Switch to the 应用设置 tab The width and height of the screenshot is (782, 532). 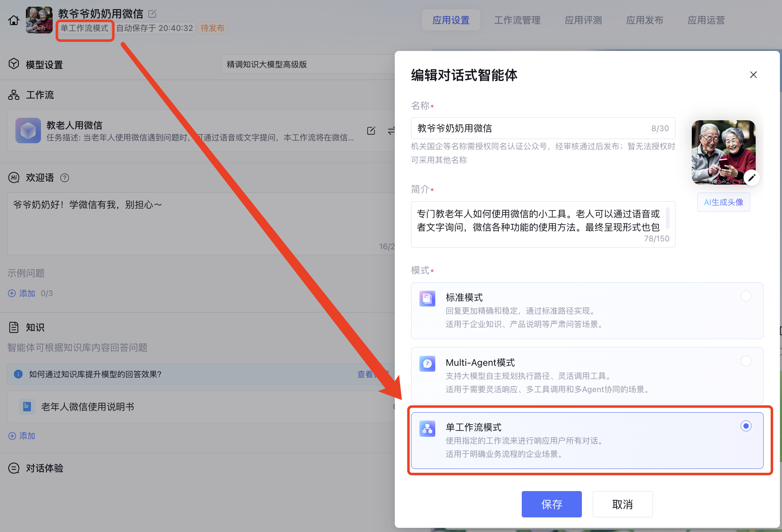451,20
